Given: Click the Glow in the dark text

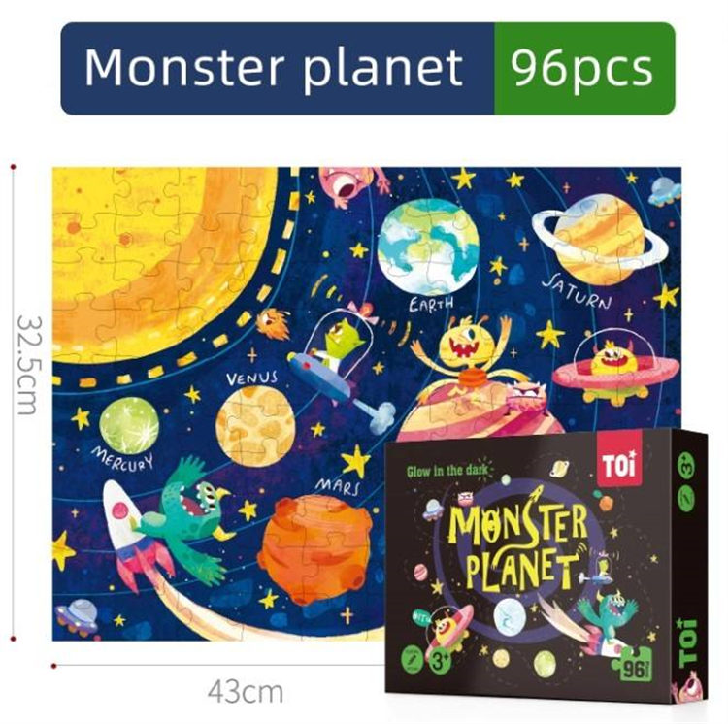Looking at the screenshot, I should click(x=447, y=472).
